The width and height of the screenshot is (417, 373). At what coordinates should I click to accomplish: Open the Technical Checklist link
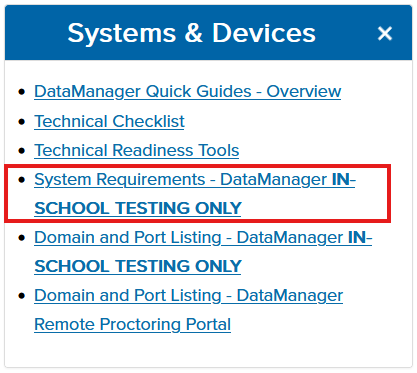tap(109, 121)
